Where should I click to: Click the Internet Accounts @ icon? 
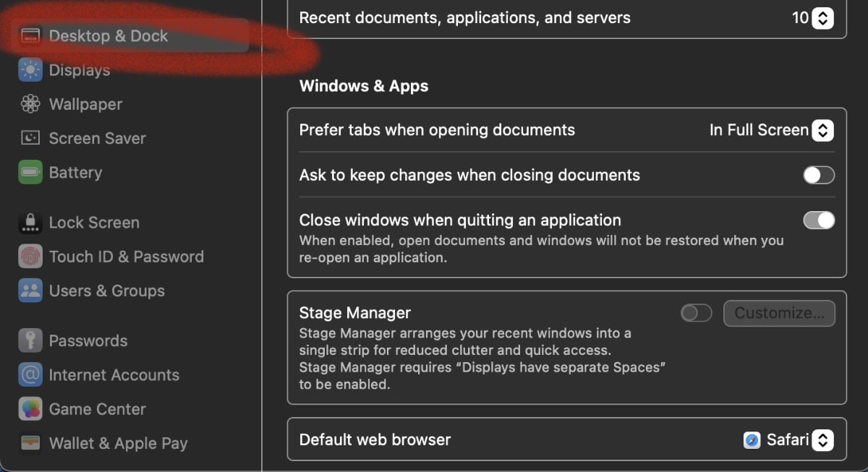click(30, 375)
